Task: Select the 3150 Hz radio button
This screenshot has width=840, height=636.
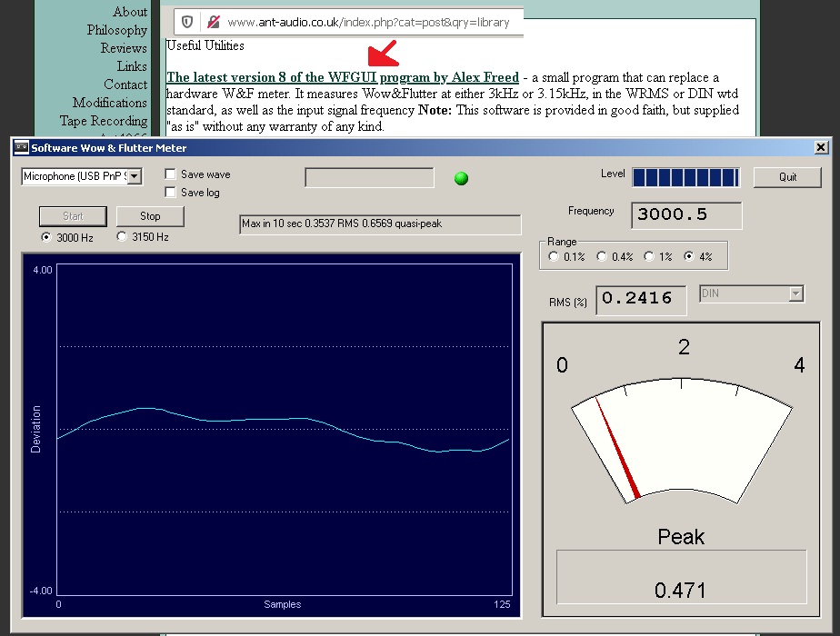Action: coord(122,236)
